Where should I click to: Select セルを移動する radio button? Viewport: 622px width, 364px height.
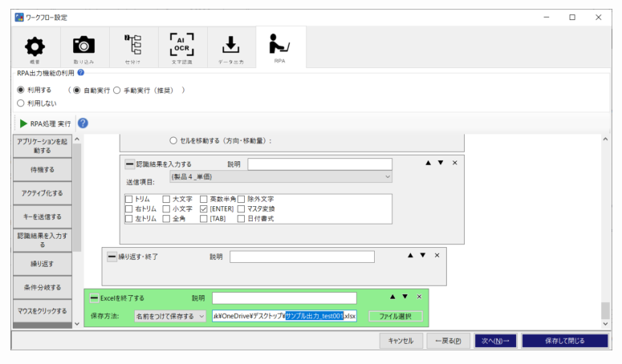tap(173, 140)
